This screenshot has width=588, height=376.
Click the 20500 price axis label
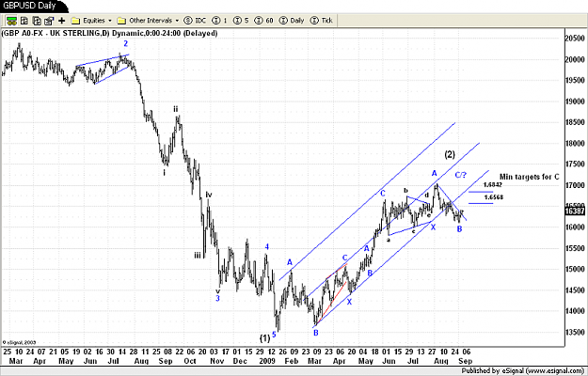[577, 39]
